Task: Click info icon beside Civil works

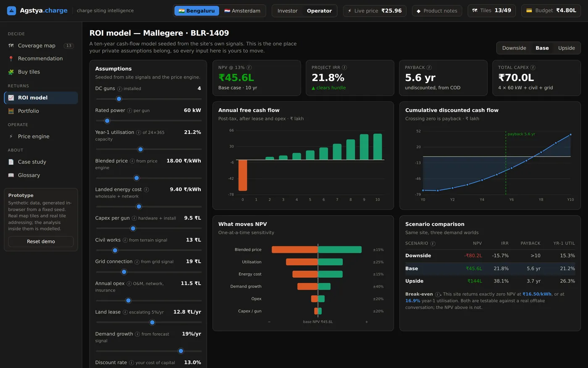Action: (125, 240)
